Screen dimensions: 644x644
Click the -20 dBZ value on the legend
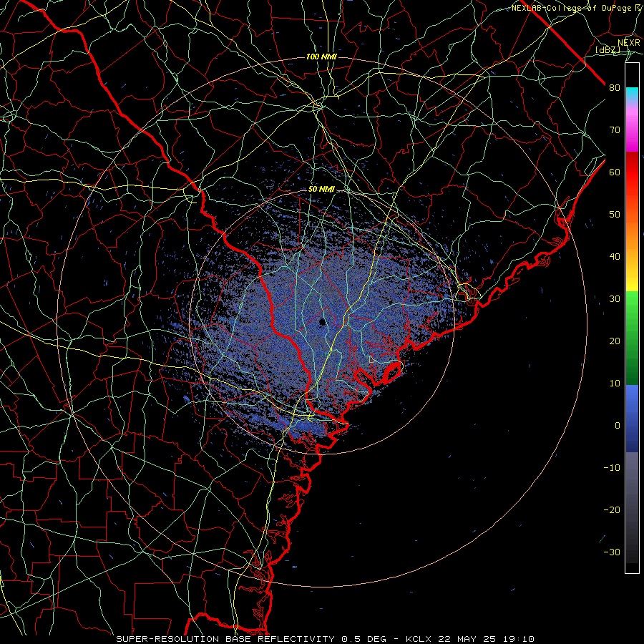click(612, 510)
